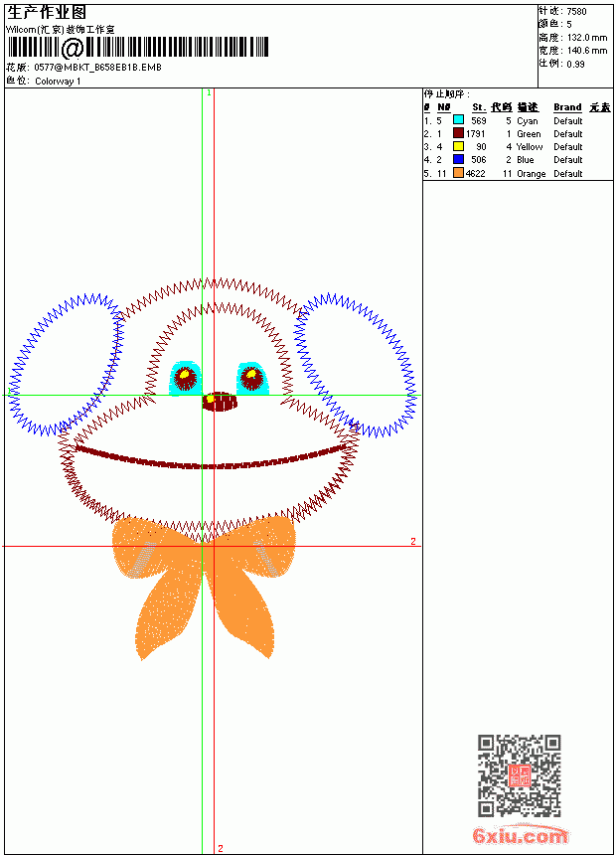Select the Orange thread color swatch

tap(458, 173)
